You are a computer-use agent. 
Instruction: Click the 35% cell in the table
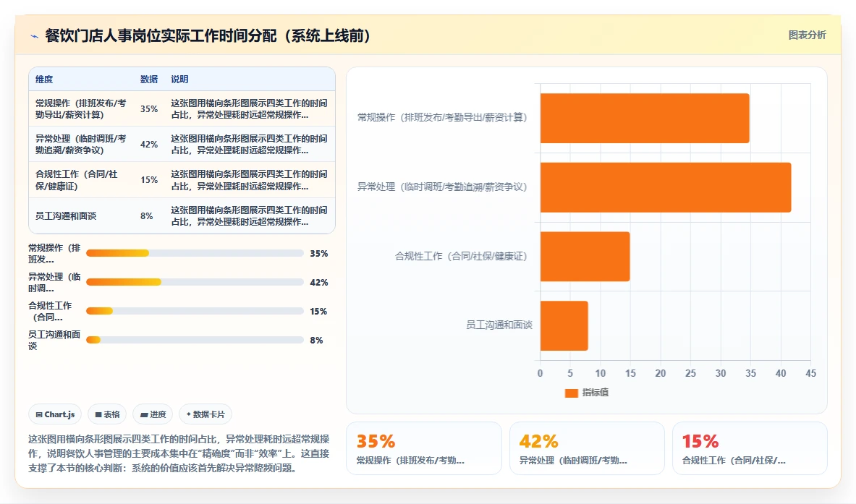click(149, 109)
